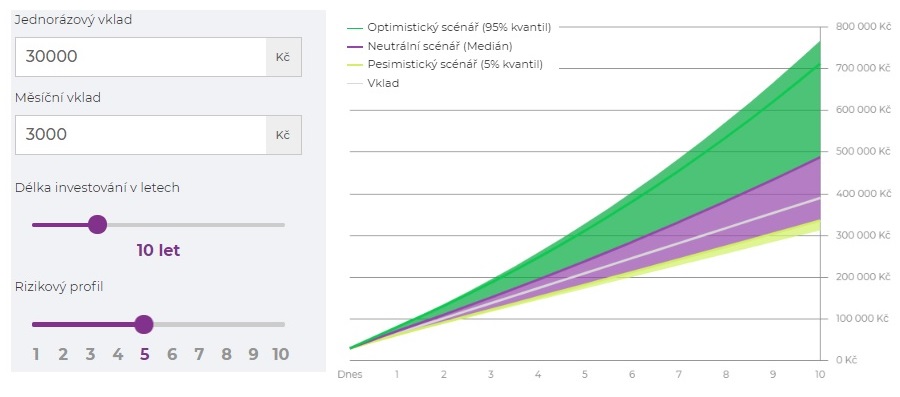900x397 pixels.
Task: Click Kč unit box beside monthly deposit
Action: [284, 135]
